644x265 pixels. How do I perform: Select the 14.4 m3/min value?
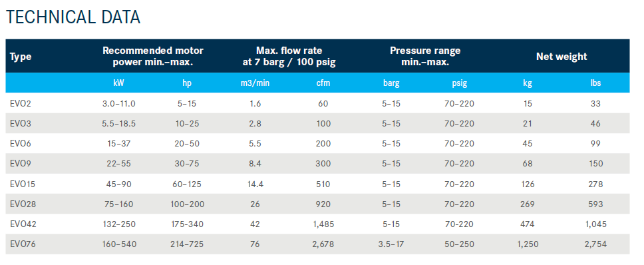point(255,184)
